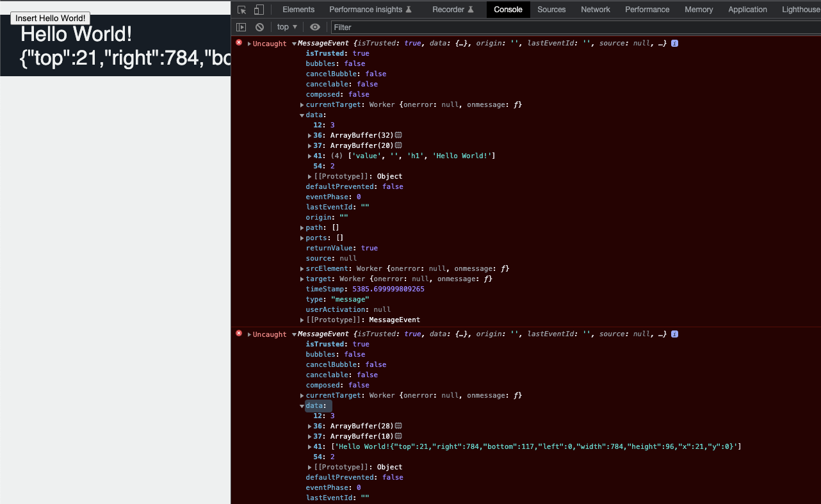Expand the first Uncaught stack arrow
Screen dimensions: 821x504
[x=249, y=44]
